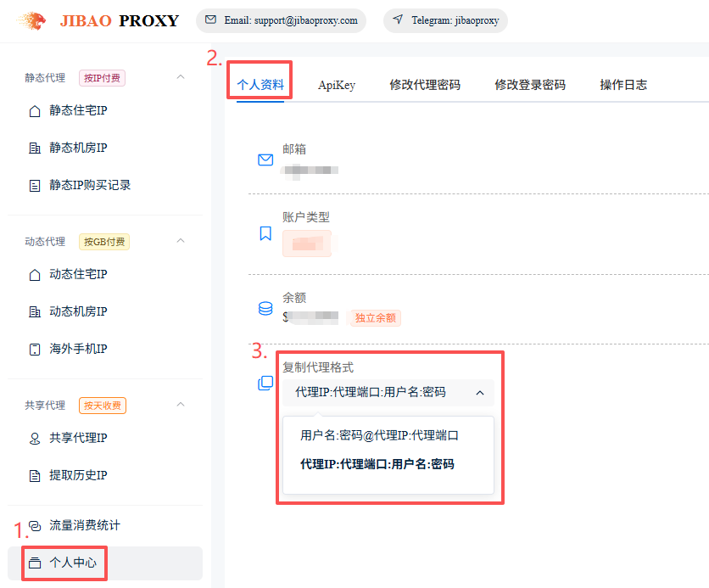Click the 独立余额 badge next to balance
The width and height of the screenshot is (709, 588).
coord(373,318)
